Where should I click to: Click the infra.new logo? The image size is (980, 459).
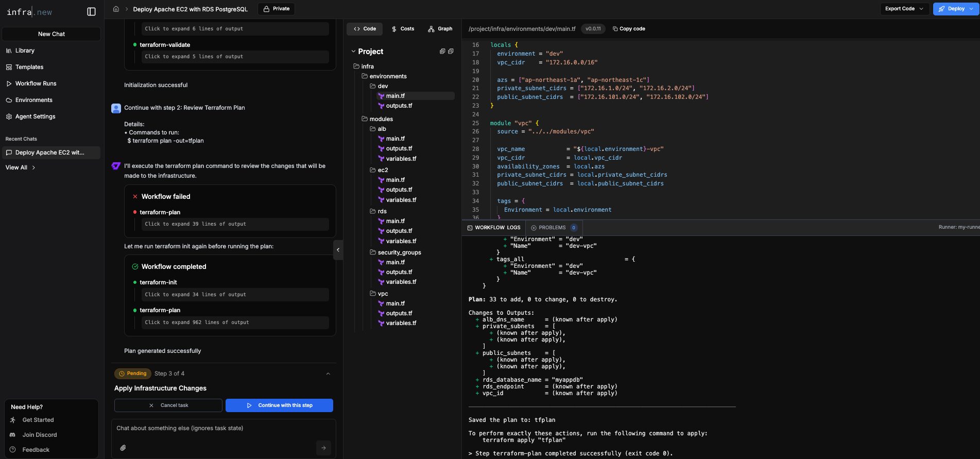pos(29,12)
